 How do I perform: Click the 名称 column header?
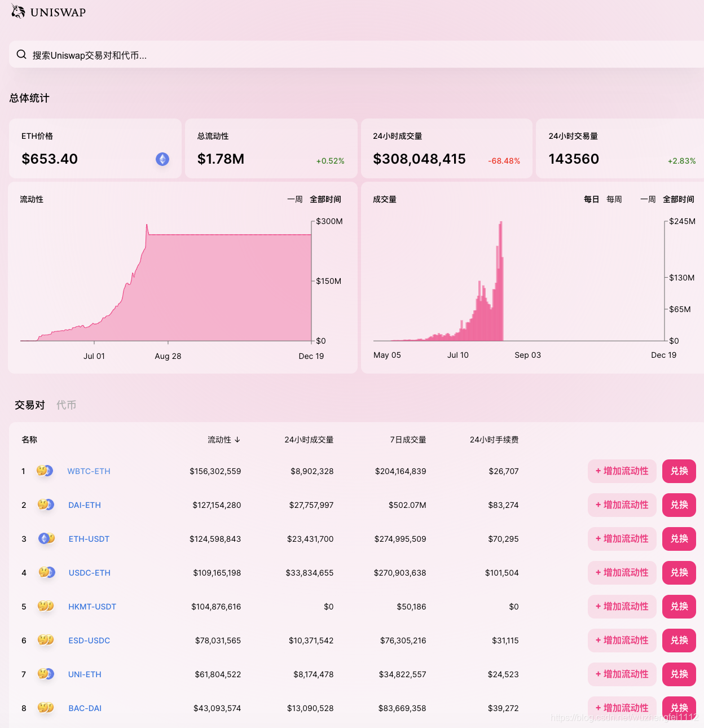click(x=29, y=440)
